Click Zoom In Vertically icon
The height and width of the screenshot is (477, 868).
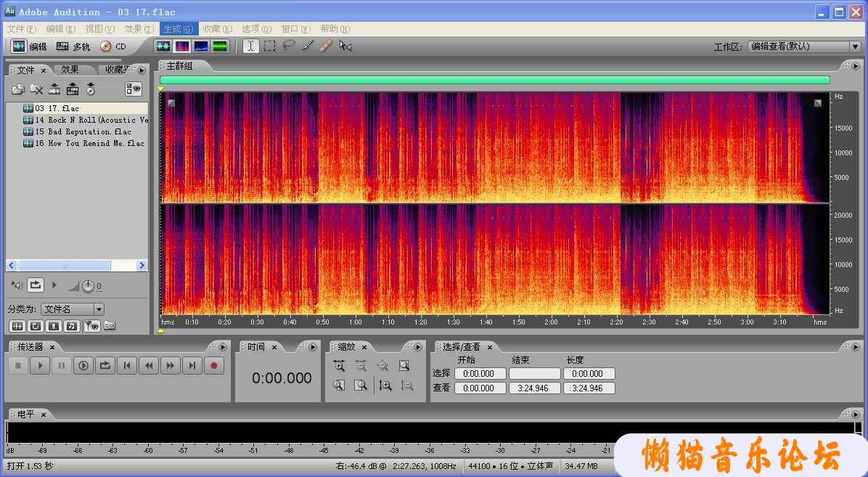coord(385,386)
